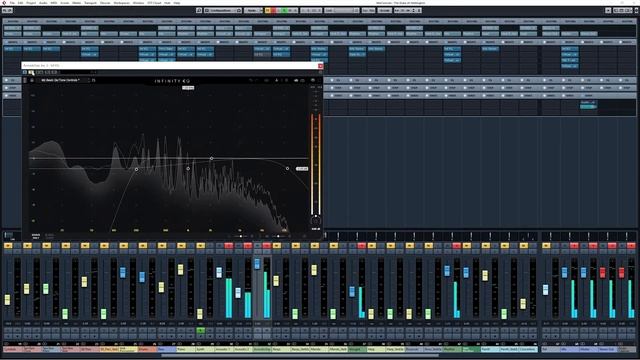Open the Racks selection dropdown
Screen dimensions: 640x360
(253, 10)
